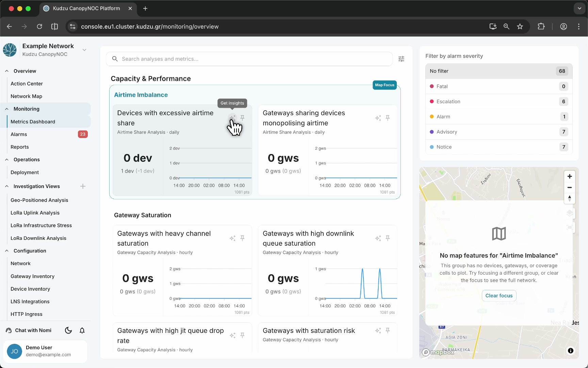Open map attribution info icon
The image size is (588, 368).
[x=571, y=351]
